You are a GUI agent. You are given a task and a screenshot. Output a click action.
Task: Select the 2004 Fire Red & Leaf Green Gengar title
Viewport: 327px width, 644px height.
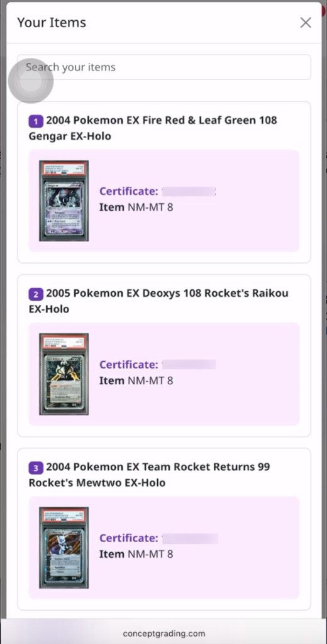153,128
